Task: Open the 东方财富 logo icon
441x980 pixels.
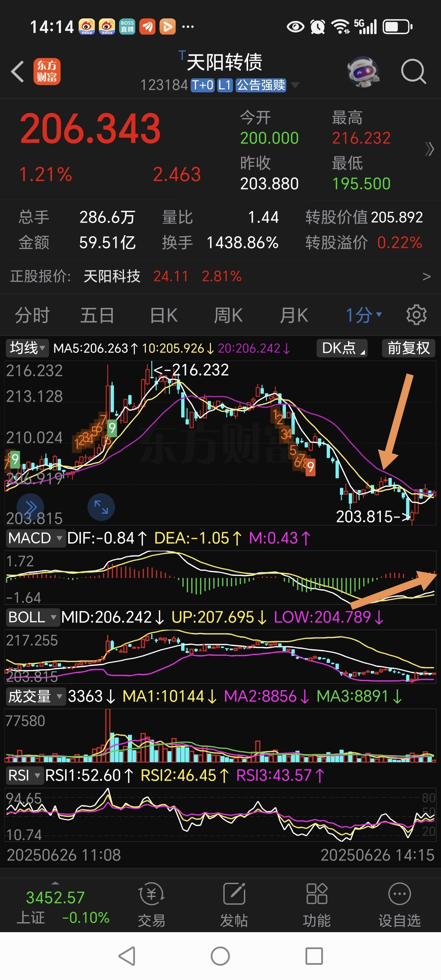Action: click(x=47, y=71)
